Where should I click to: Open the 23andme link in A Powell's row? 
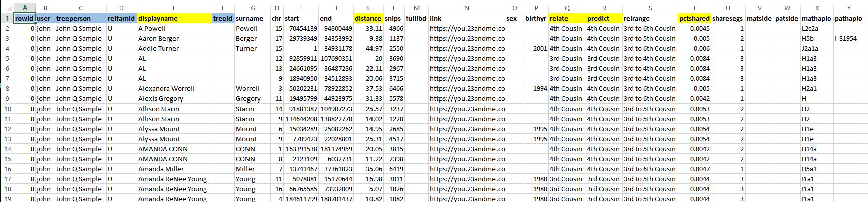tap(467, 28)
